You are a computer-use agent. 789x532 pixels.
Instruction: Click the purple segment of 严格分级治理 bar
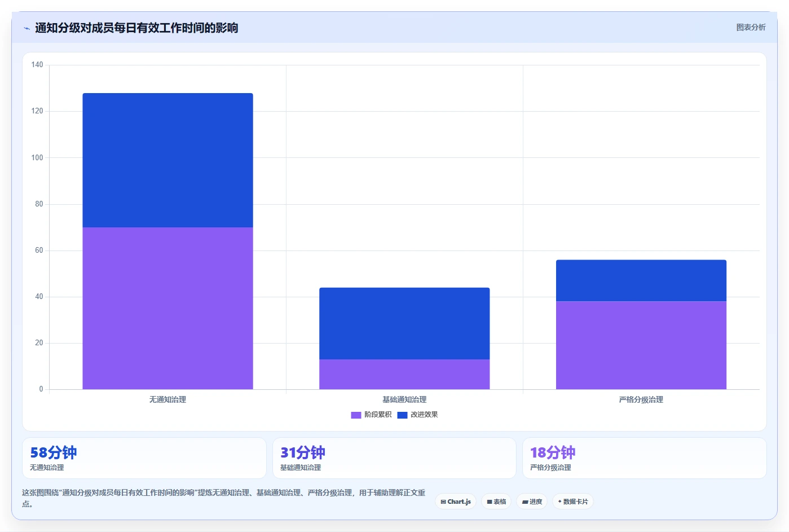point(641,345)
